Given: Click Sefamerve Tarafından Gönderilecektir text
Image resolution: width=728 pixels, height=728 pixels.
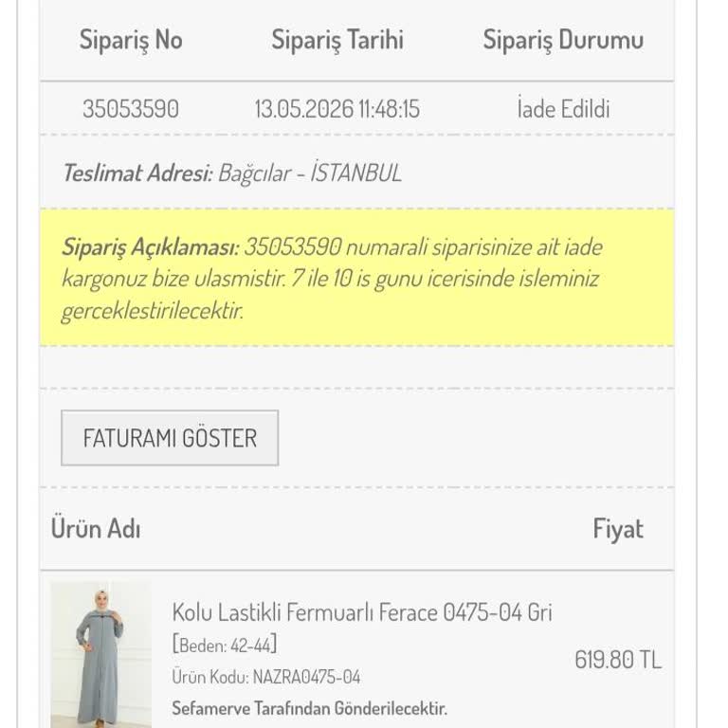Looking at the screenshot, I should pos(309,708).
